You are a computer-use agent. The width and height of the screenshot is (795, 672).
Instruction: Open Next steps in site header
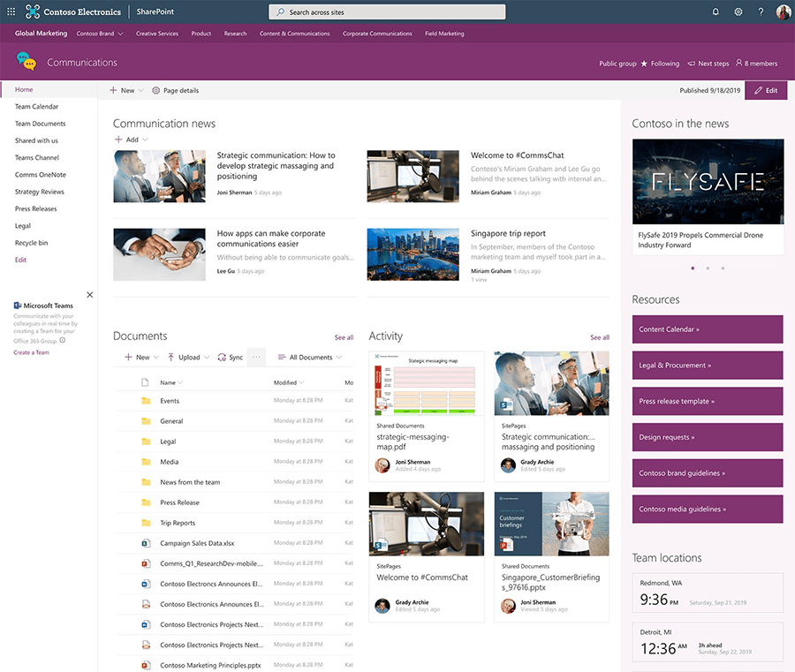click(708, 64)
